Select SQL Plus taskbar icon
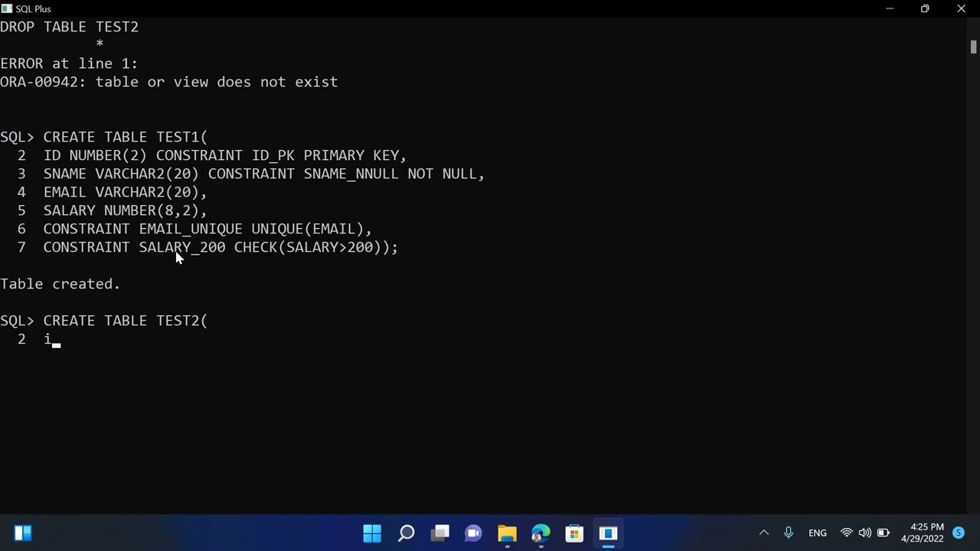Image resolution: width=980 pixels, height=551 pixels. tap(608, 533)
